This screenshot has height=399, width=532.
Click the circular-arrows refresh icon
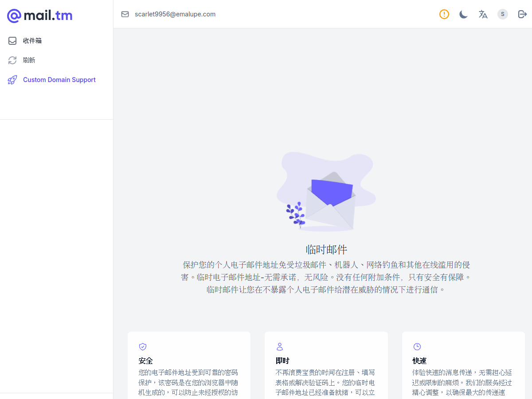[x=12, y=60]
